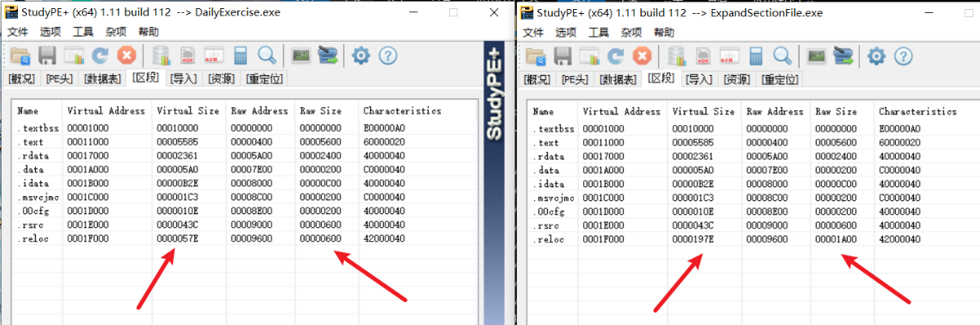
Task: Select .reloc row in DailyExercise window
Action: [246, 239]
